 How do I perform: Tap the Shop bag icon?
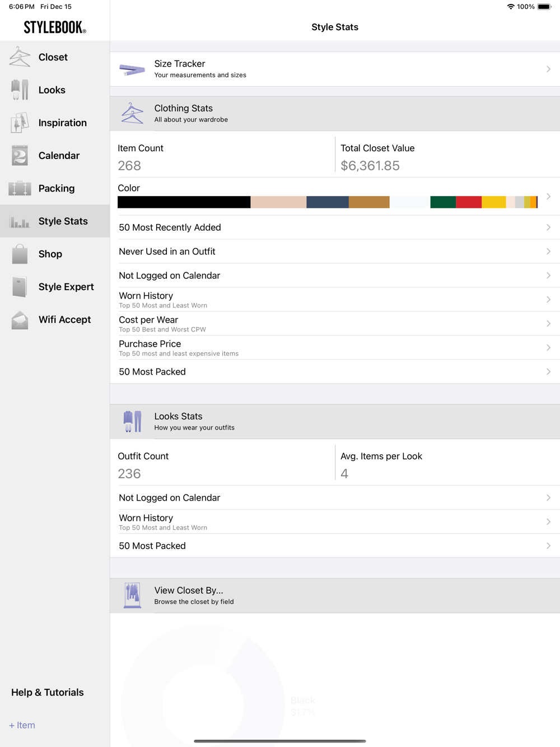(x=20, y=254)
